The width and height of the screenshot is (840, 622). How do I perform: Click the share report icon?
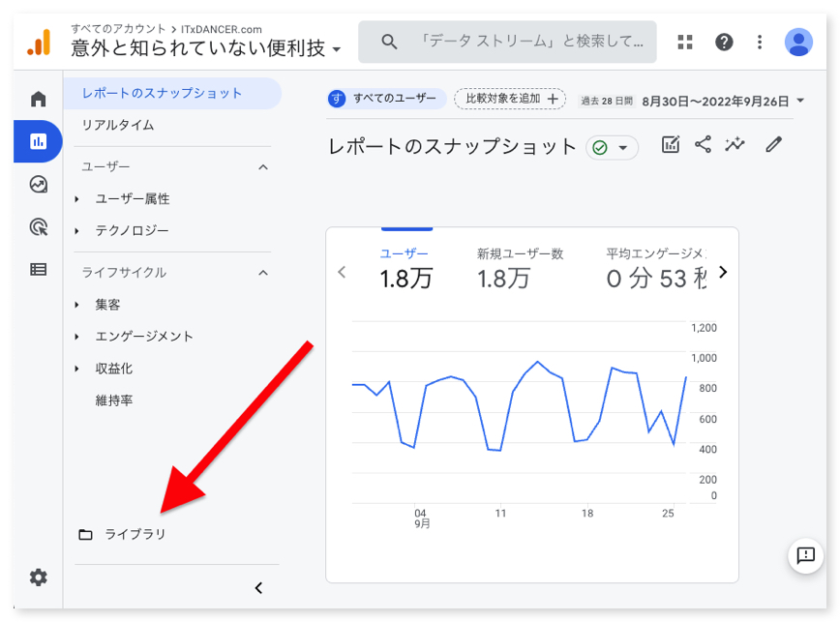click(703, 145)
